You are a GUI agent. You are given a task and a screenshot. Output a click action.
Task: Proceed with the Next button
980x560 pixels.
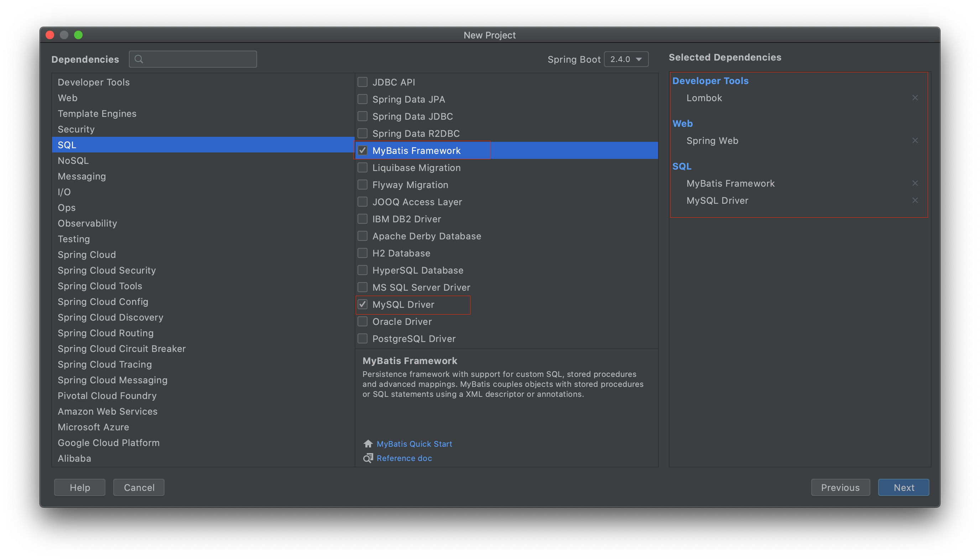tap(903, 487)
